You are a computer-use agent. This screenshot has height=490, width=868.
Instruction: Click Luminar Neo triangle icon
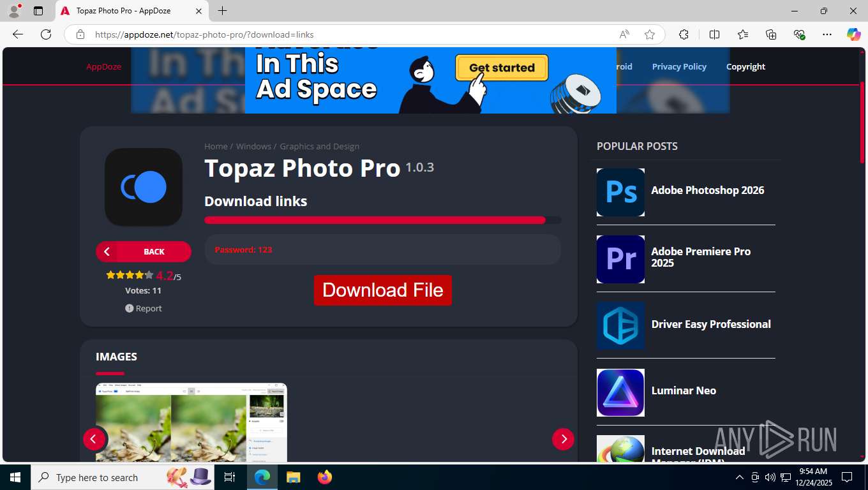coord(620,392)
